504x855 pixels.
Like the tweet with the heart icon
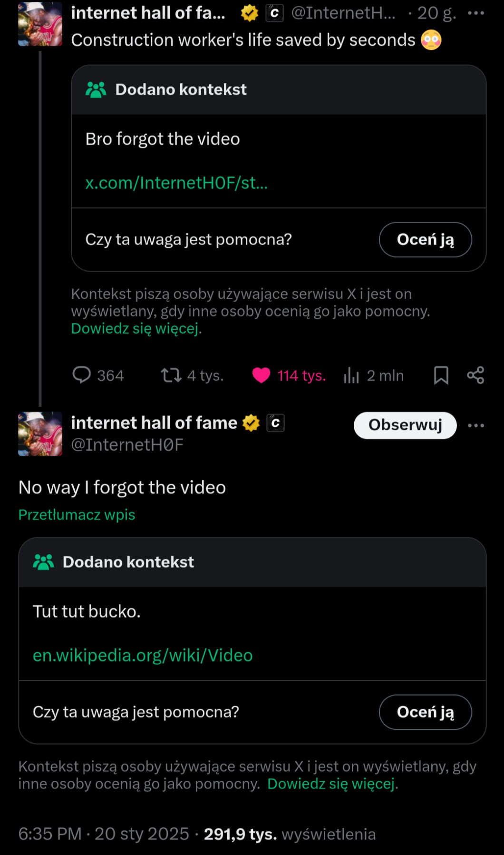coord(261,375)
